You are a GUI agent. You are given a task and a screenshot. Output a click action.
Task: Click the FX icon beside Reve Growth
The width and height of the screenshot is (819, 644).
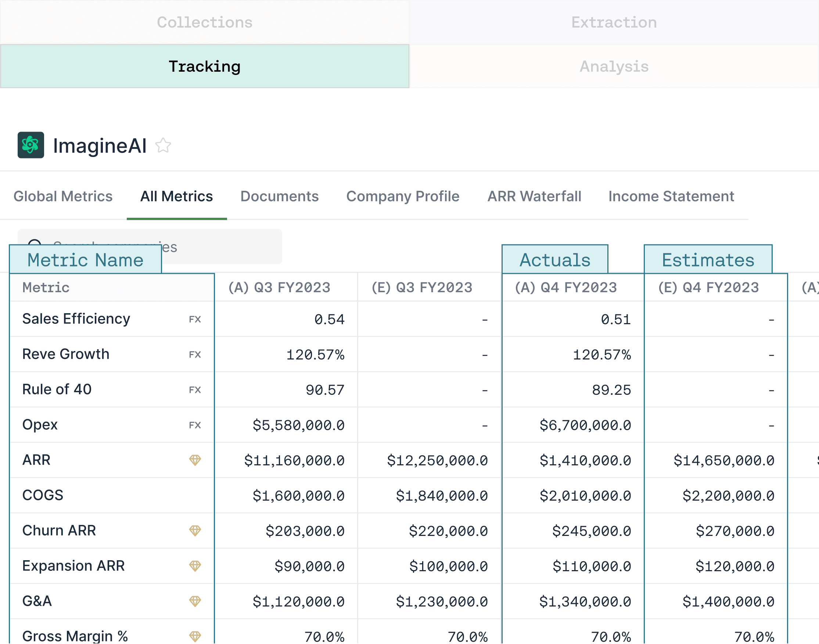tap(195, 355)
